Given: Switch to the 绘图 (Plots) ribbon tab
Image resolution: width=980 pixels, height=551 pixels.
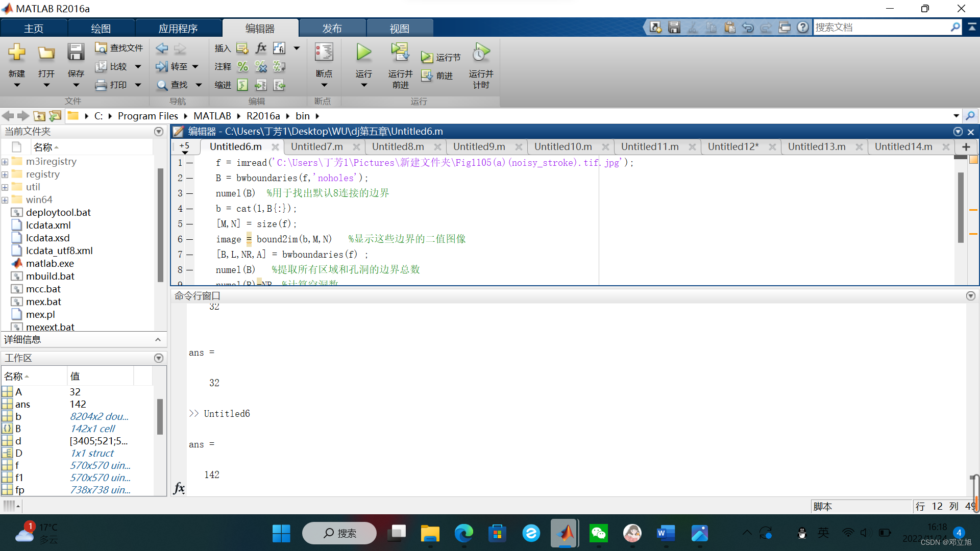Looking at the screenshot, I should pos(101,29).
